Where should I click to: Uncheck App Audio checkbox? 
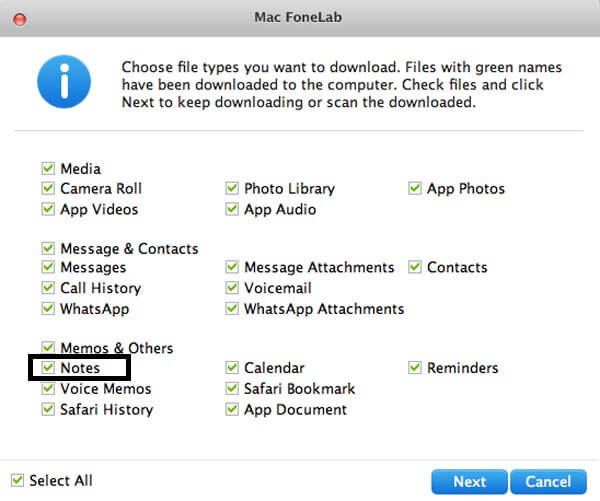pyautogui.click(x=232, y=209)
